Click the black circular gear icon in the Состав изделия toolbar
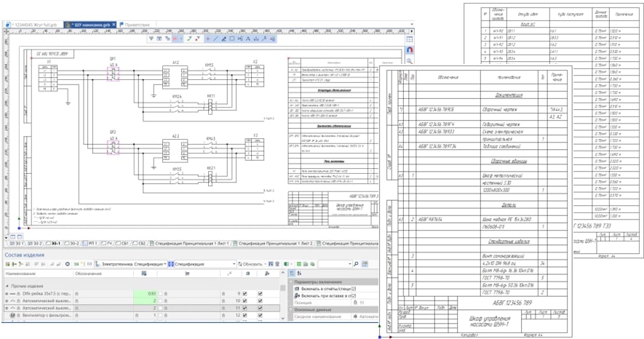The width and height of the screenshot is (644, 339). [68, 264]
